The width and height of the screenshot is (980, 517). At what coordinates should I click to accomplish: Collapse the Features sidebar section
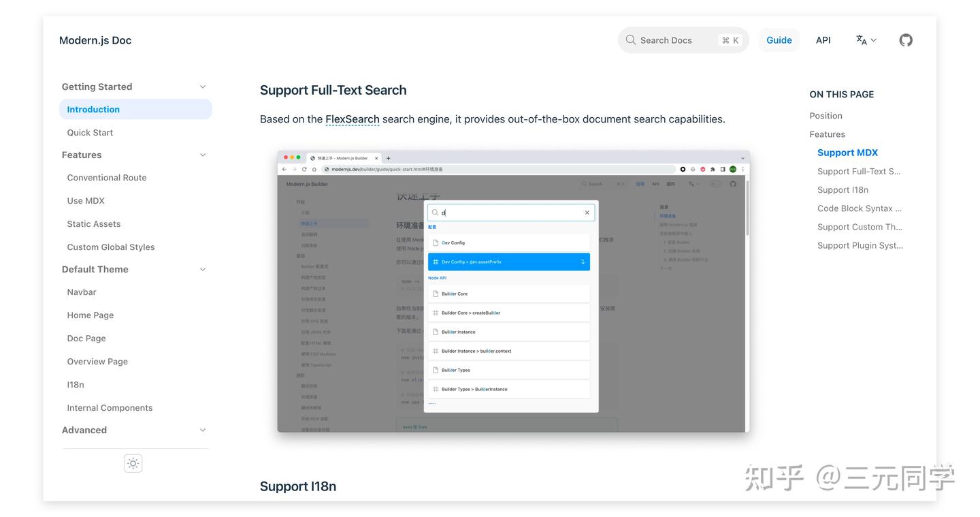[x=202, y=155]
